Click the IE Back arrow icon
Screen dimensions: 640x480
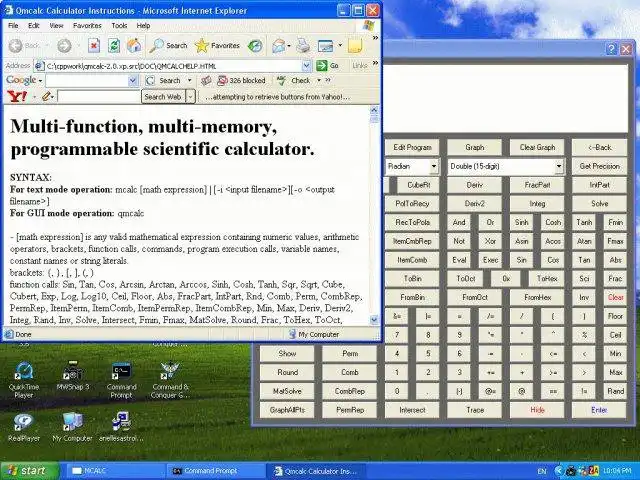(16, 46)
